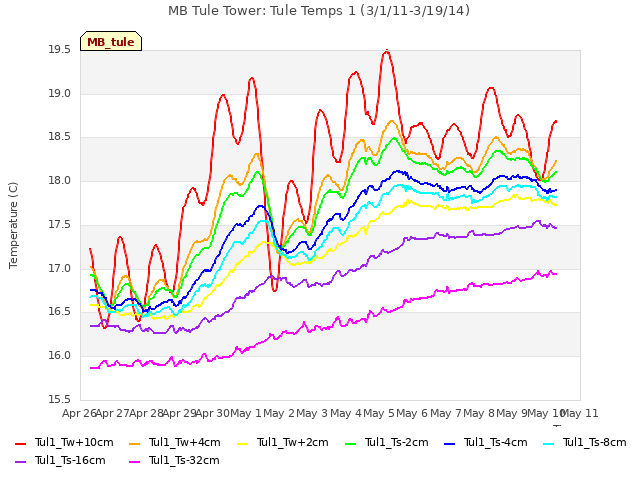Click the 16.5 y-axis tick label

point(59,312)
